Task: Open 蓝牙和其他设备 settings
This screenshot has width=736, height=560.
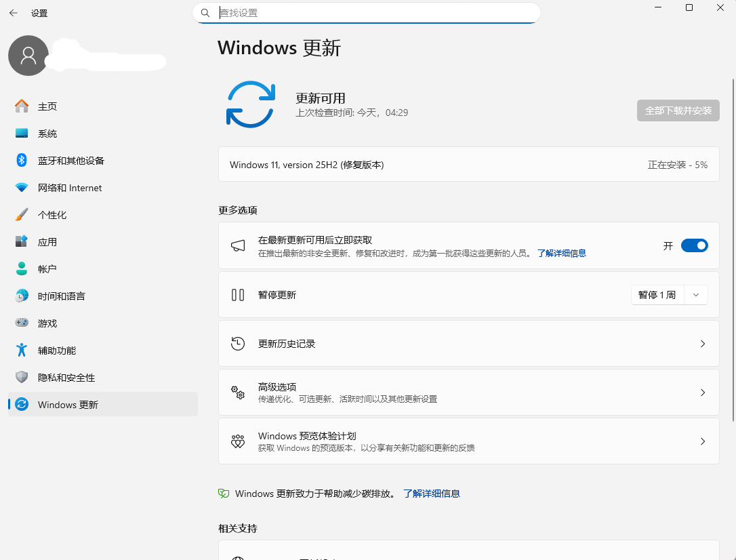Action: pyautogui.click(x=103, y=161)
